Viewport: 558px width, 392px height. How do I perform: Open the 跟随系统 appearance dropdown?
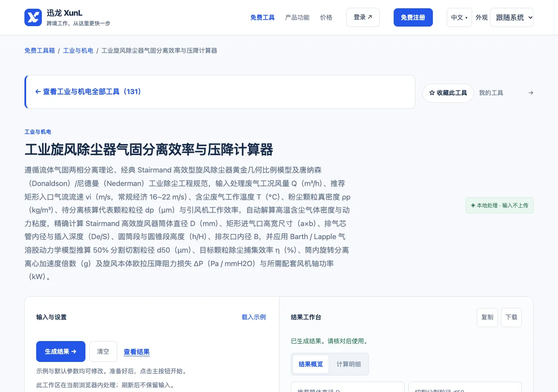pyautogui.click(x=512, y=17)
